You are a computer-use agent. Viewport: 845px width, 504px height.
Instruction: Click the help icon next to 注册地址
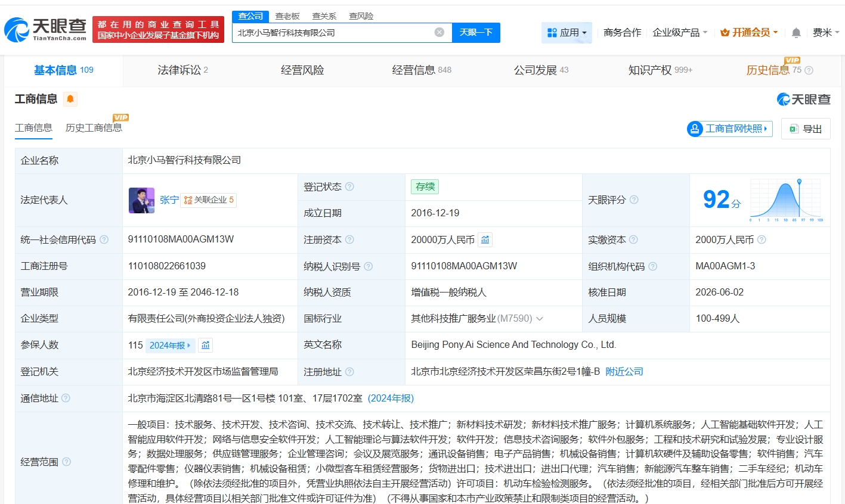(350, 372)
